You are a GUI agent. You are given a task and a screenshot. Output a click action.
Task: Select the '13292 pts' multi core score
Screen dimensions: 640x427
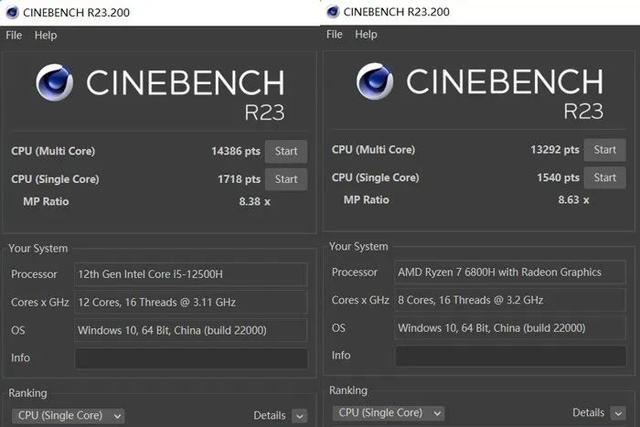click(555, 150)
